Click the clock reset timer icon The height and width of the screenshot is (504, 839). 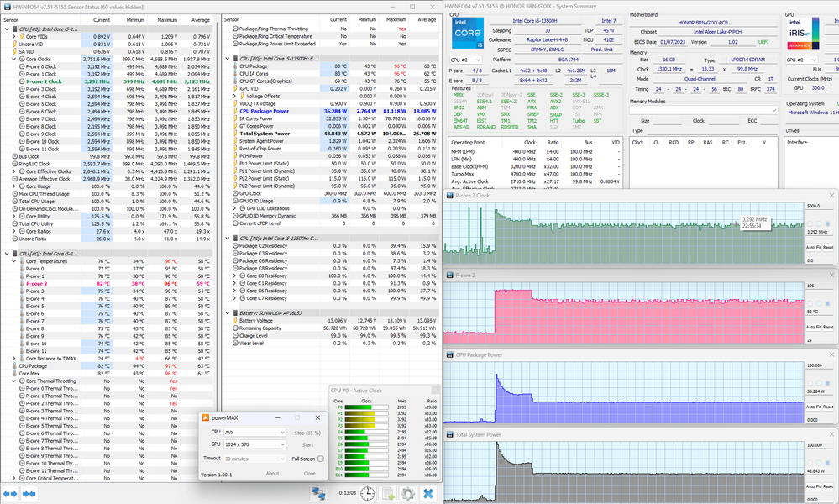pyautogui.click(x=369, y=493)
